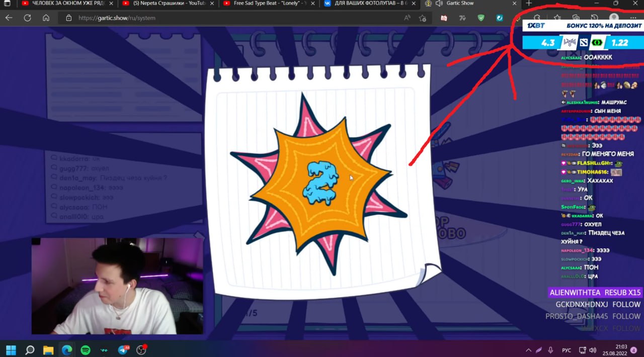Close the Gartic Show tab
This screenshot has width=644, height=357.
tap(515, 3)
